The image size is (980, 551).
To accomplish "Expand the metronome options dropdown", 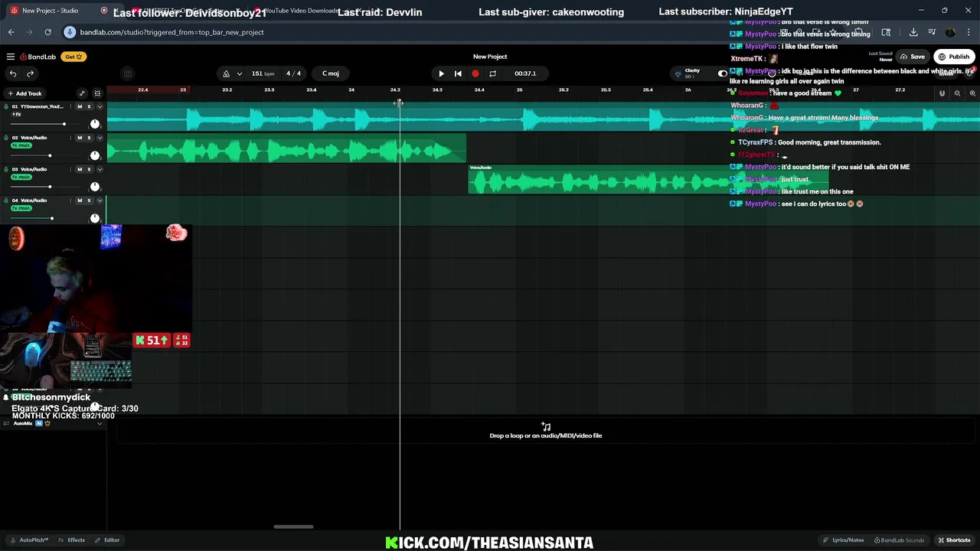I will pos(240,73).
